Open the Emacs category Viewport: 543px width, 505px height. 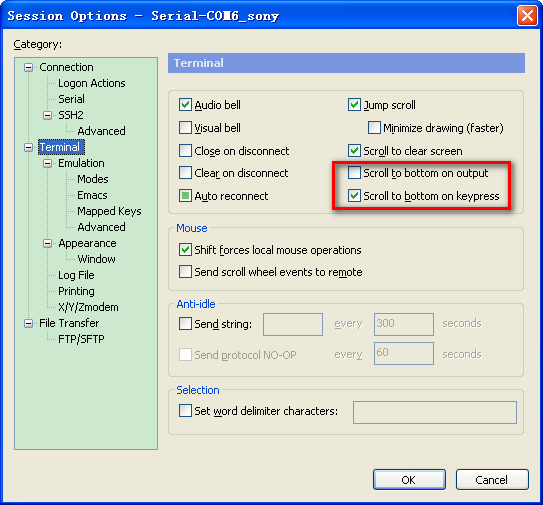[92, 195]
